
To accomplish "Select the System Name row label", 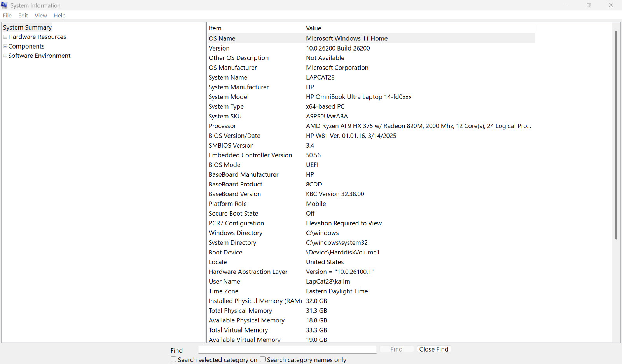I will point(228,77).
